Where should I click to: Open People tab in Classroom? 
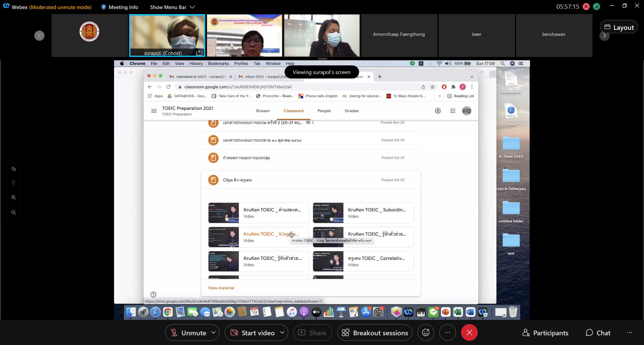point(324,111)
